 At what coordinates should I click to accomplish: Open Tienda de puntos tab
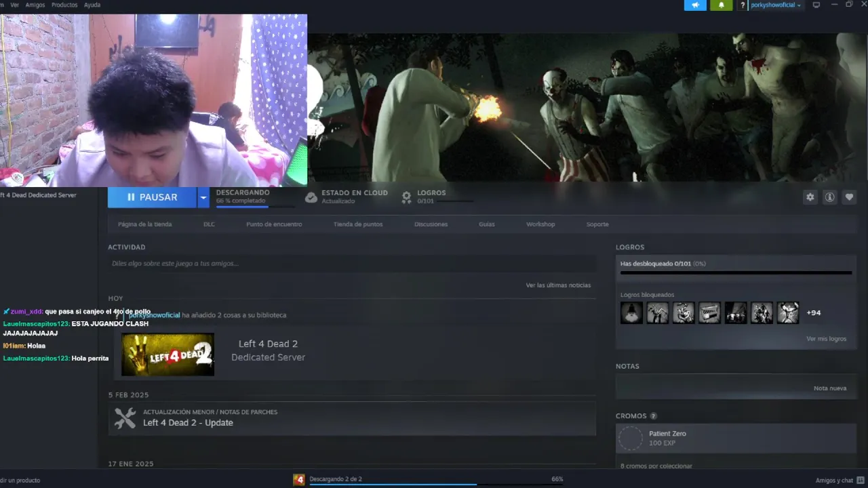point(358,224)
